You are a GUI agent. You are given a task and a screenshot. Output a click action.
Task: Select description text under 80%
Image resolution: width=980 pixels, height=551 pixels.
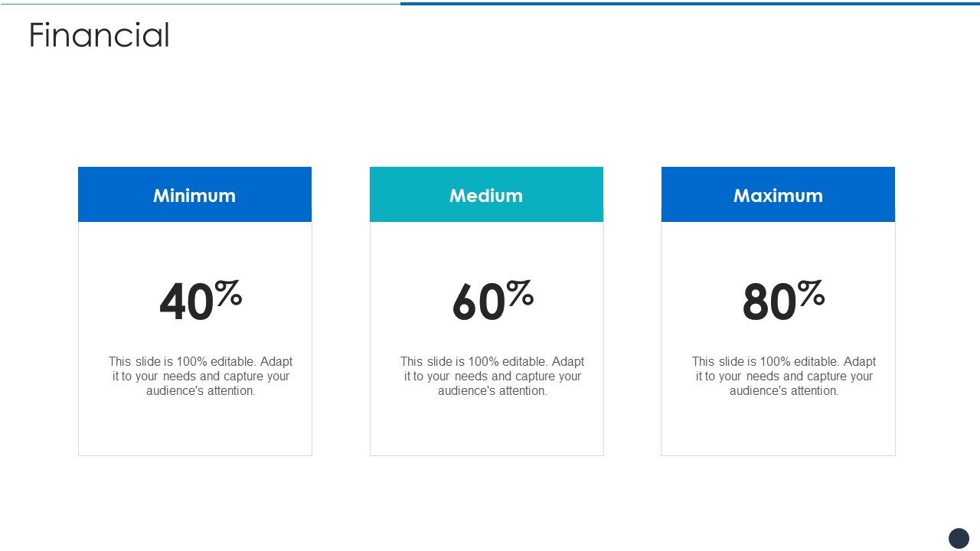click(x=784, y=376)
